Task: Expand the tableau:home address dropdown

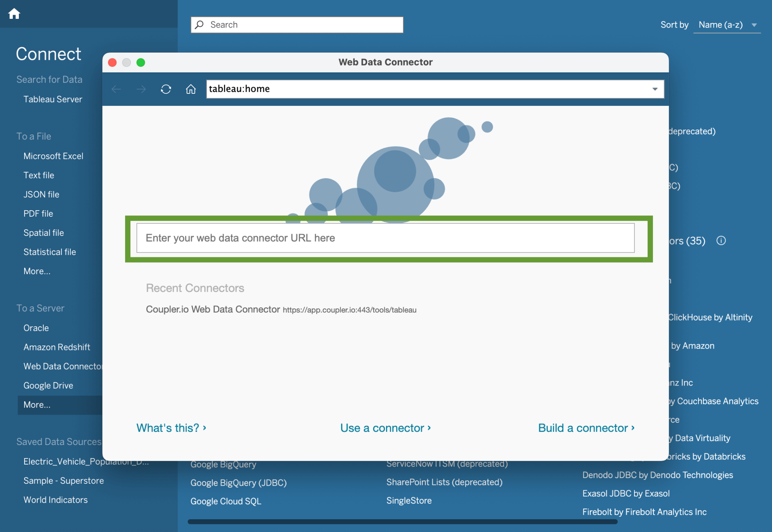Action: [x=655, y=89]
